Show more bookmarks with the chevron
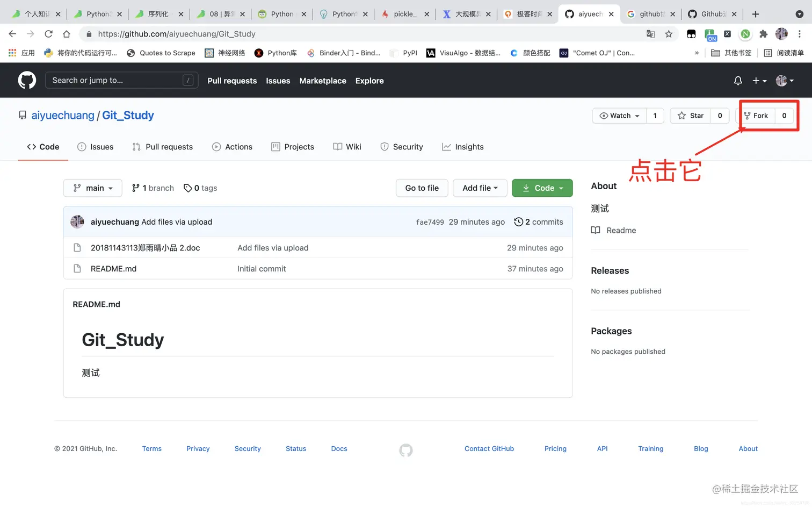 coord(697,53)
